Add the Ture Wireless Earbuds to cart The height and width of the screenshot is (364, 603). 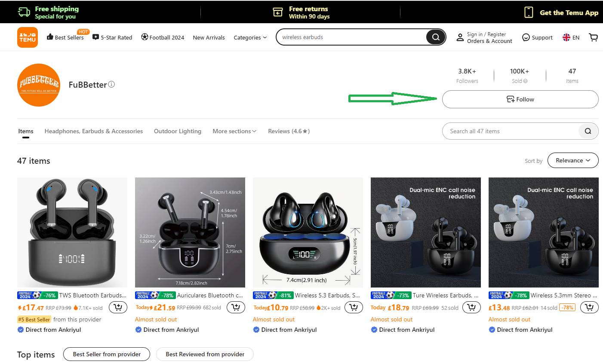[x=471, y=307]
